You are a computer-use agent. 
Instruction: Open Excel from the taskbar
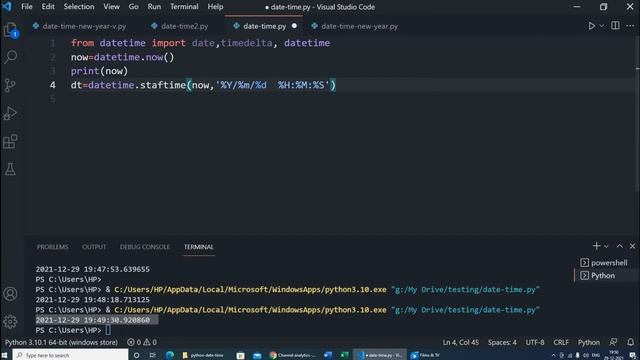pos(344,355)
